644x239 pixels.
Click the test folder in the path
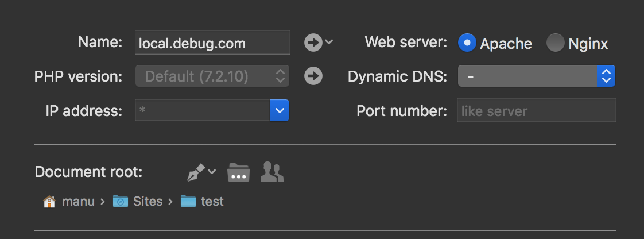tap(188, 202)
